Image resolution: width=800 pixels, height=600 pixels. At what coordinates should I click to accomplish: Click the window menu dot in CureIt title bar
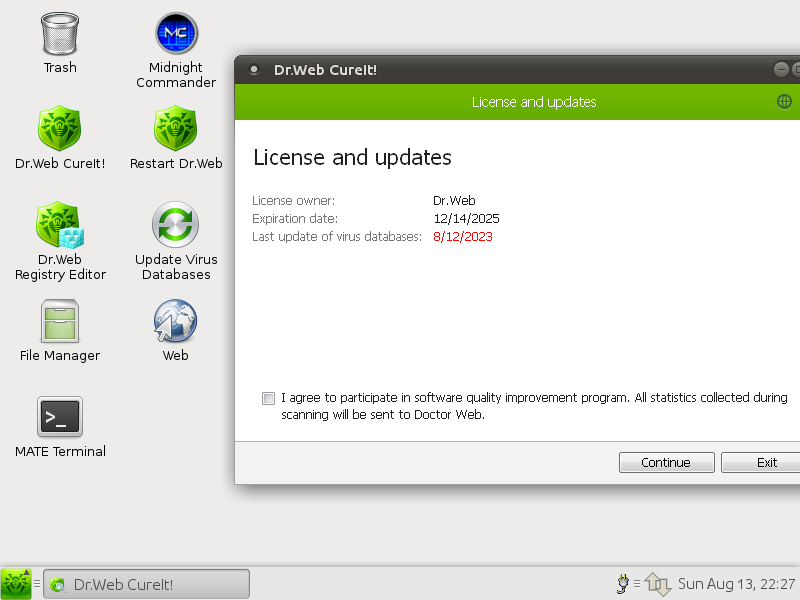coord(254,69)
